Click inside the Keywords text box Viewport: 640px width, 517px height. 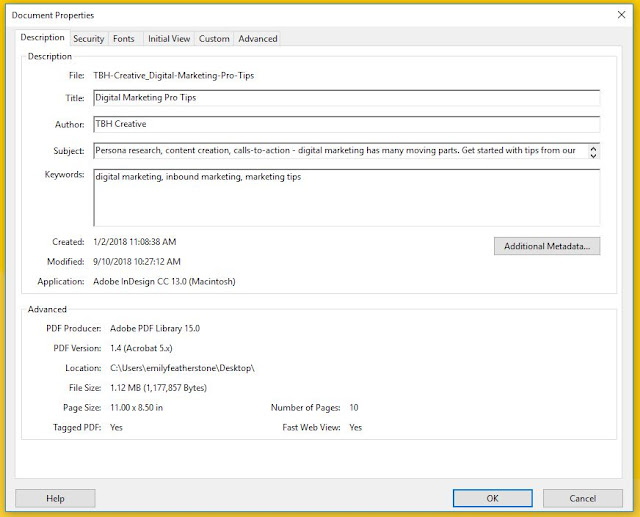345,197
